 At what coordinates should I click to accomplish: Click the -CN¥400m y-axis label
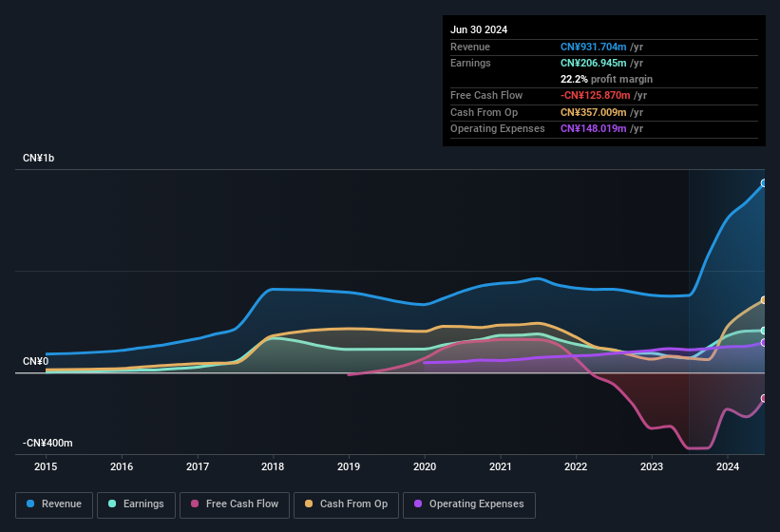pos(48,443)
